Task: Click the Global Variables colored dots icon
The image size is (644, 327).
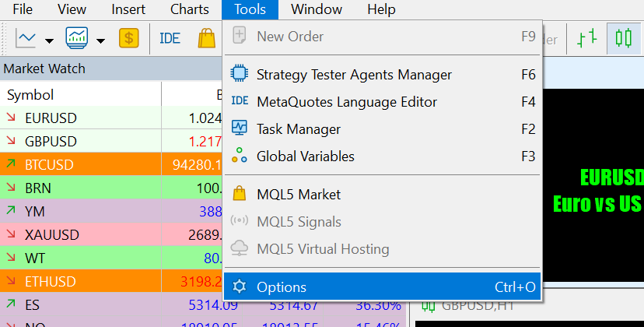Action: [239, 155]
